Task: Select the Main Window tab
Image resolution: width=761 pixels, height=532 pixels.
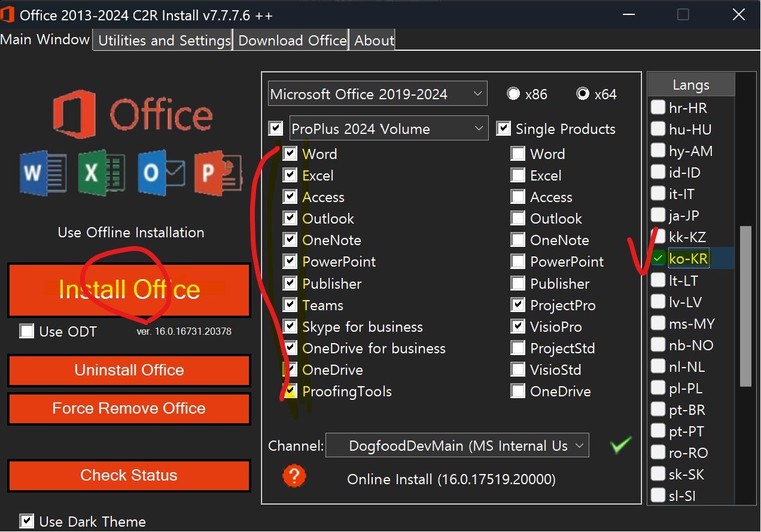Action: coord(45,39)
